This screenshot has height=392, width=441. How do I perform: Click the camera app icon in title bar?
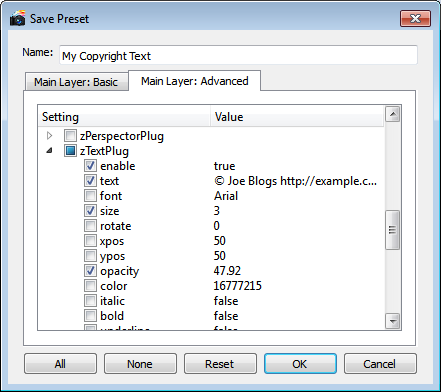(x=17, y=18)
